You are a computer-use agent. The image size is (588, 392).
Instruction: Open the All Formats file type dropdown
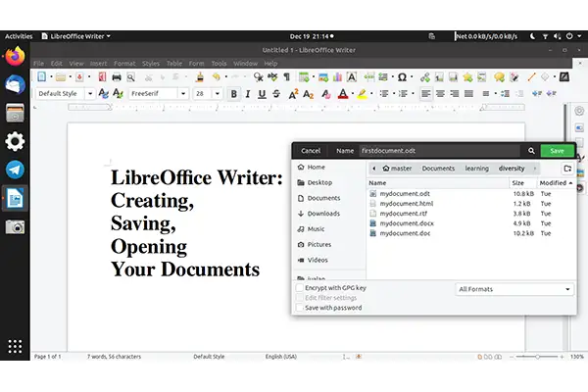tap(514, 289)
